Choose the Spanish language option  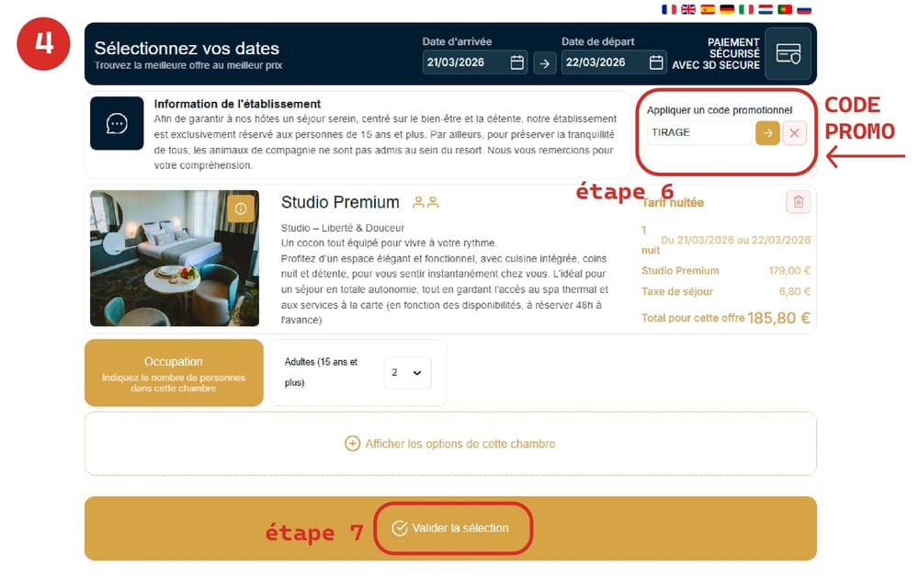pos(708,9)
